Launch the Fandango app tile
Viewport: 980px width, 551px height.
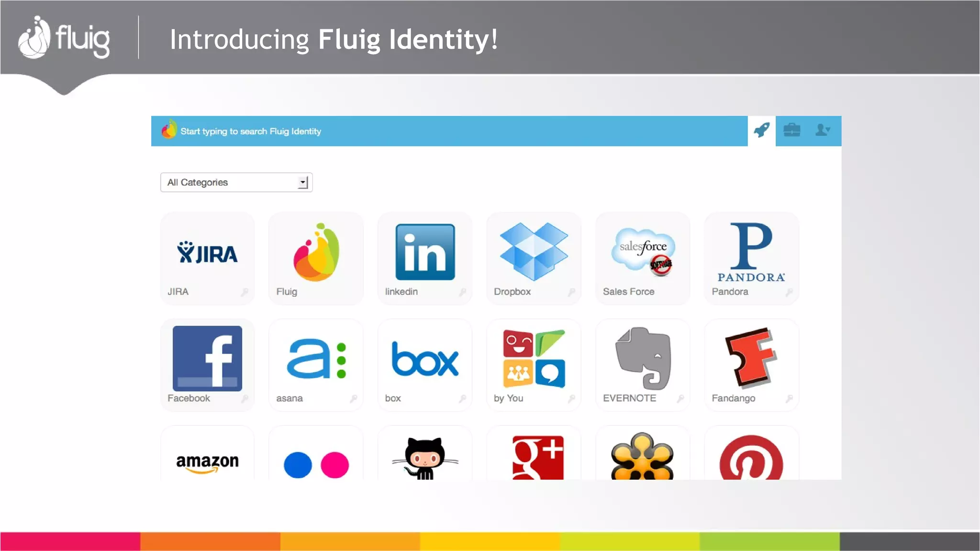pos(751,365)
